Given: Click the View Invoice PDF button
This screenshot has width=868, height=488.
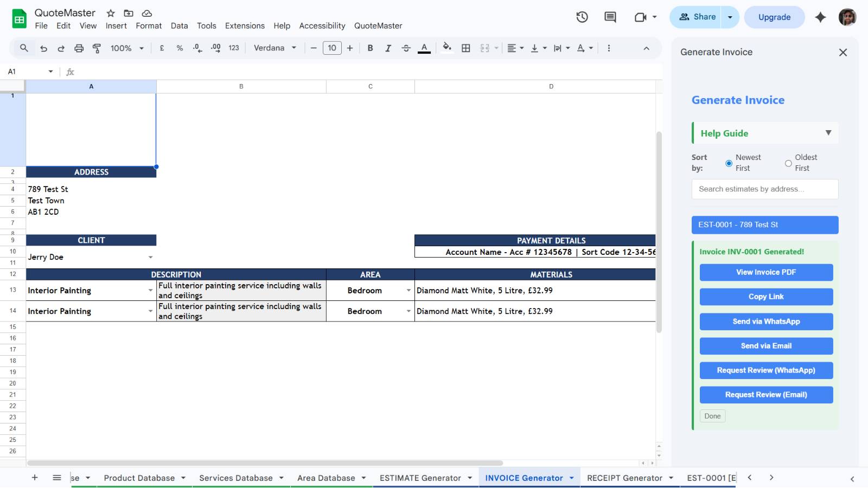Looking at the screenshot, I should click(x=766, y=272).
